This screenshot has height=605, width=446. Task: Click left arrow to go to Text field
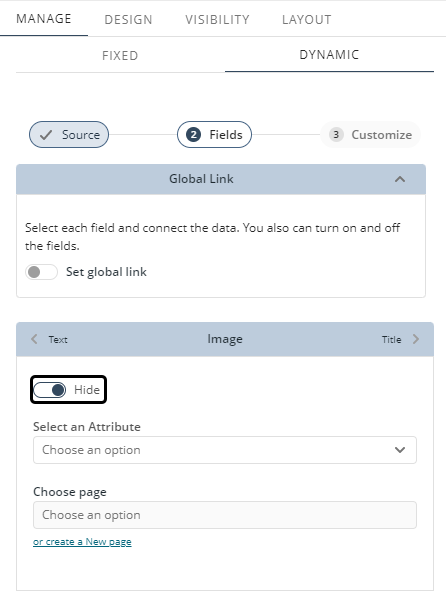point(34,339)
